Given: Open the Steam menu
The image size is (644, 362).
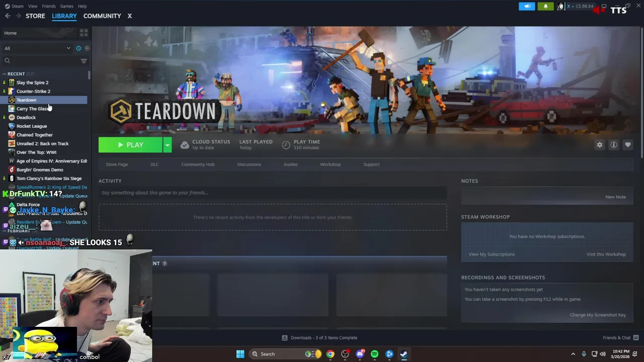Looking at the screenshot, I should (x=15, y=6).
